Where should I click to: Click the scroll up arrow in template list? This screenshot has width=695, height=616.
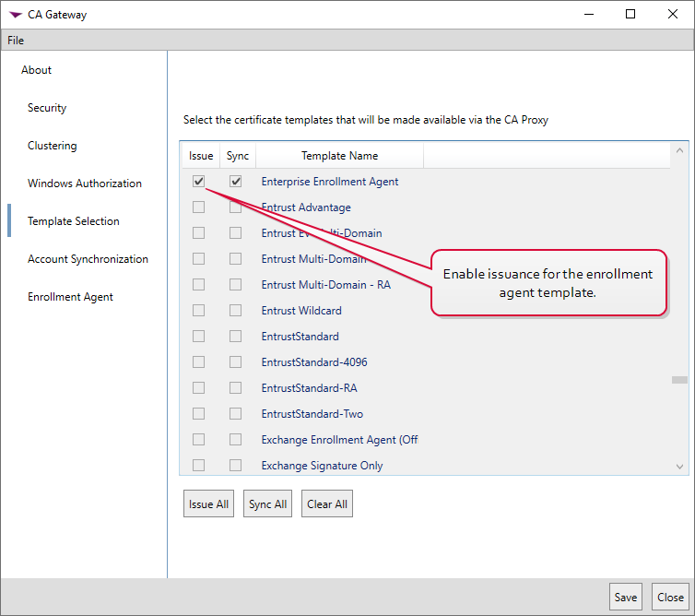click(680, 150)
